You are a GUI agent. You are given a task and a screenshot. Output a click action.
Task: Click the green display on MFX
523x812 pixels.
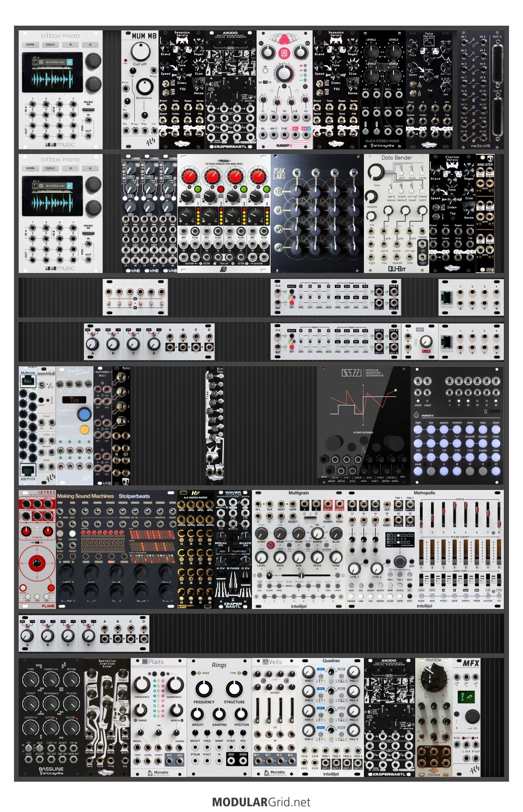(467, 697)
